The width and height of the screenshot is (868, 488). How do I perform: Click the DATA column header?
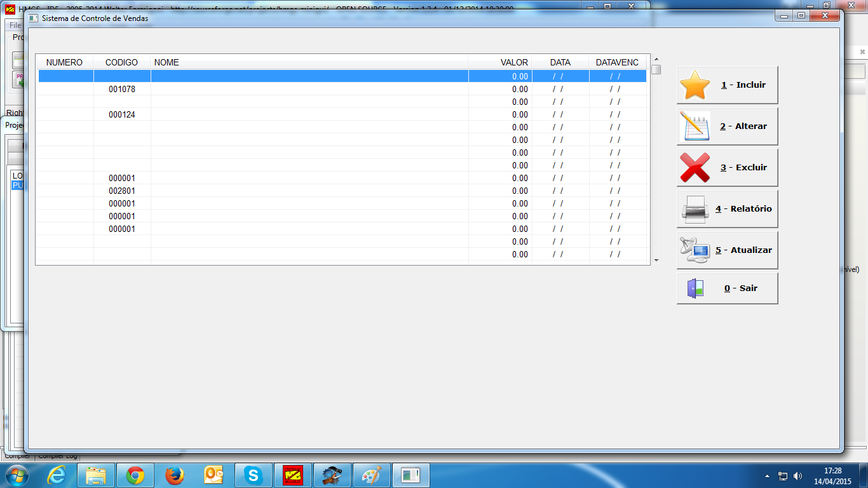(560, 62)
